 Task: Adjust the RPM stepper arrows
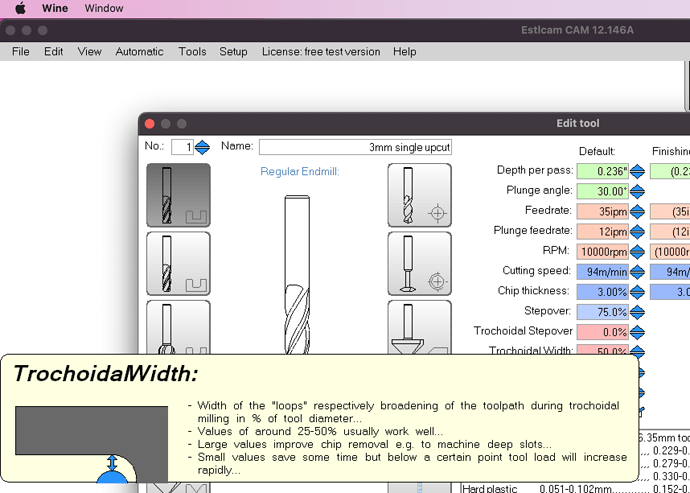pyautogui.click(x=637, y=251)
